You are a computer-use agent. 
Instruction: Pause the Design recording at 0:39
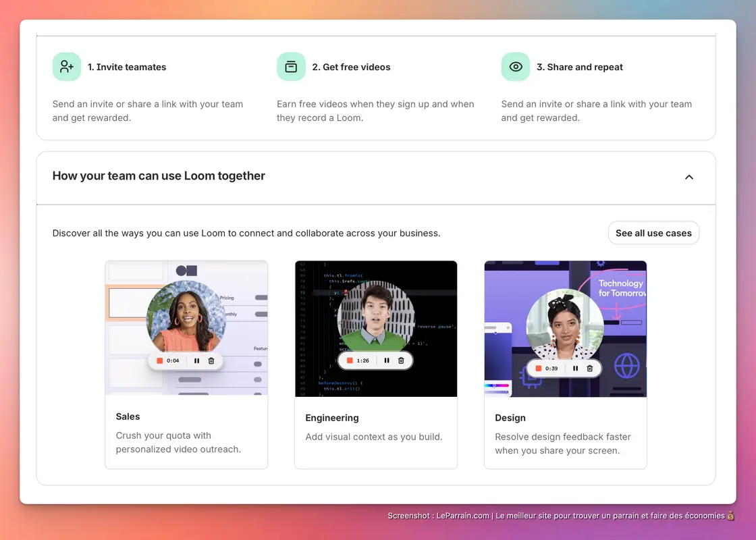click(x=575, y=369)
